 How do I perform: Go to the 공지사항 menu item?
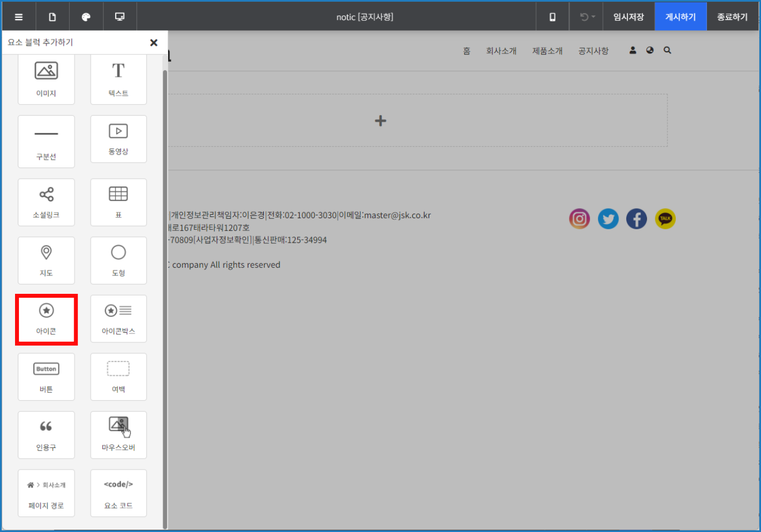point(593,51)
